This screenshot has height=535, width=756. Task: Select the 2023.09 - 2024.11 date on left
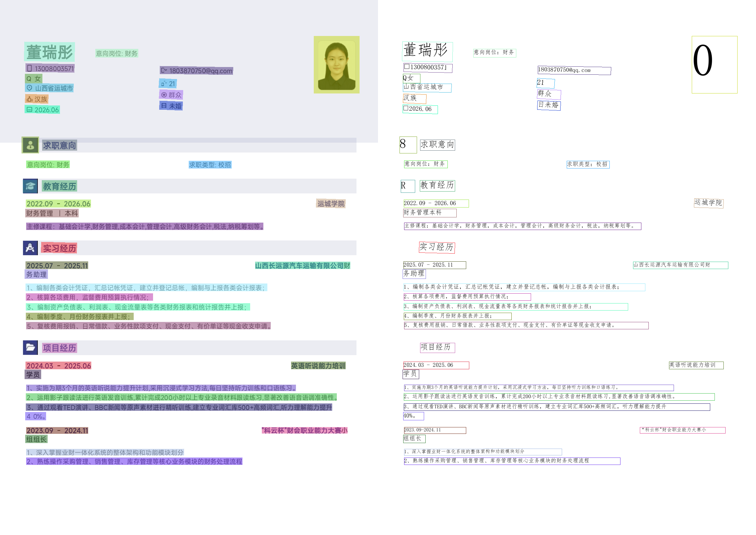(57, 430)
